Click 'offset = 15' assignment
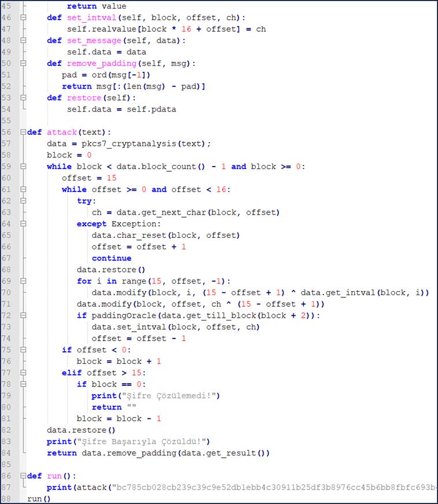Viewport: 438px width, 504px height. [x=89, y=178]
